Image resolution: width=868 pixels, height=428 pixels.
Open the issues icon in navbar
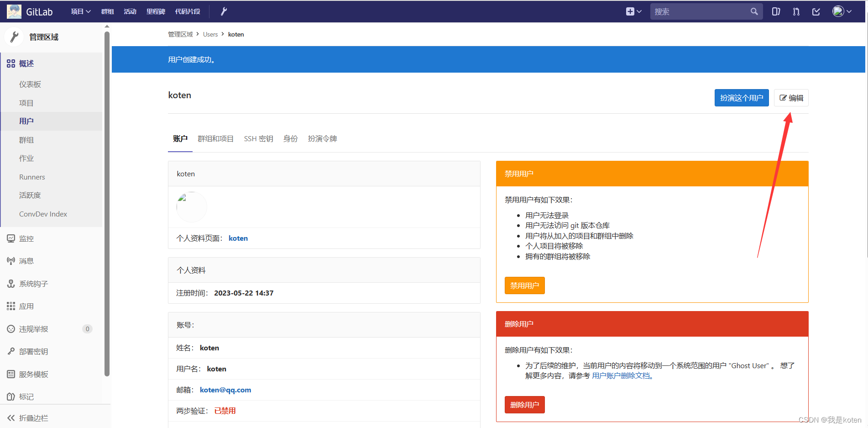pos(776,11)
